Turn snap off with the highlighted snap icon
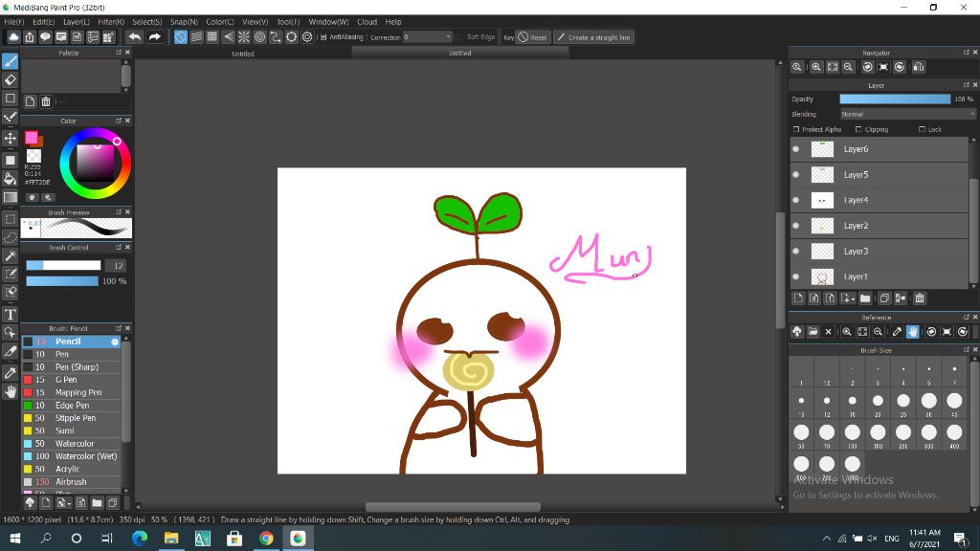This screenshot has height=551, width=980. [181, 37]
